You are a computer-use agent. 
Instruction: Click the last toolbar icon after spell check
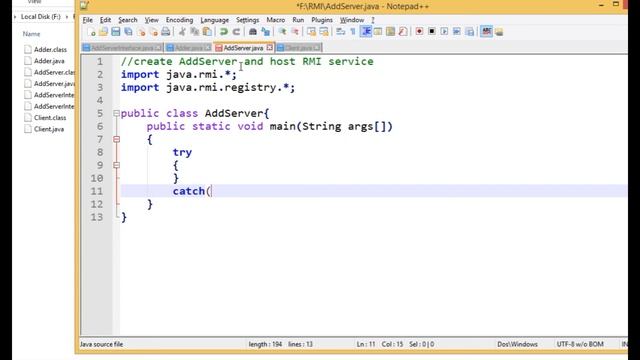point(499,32)
